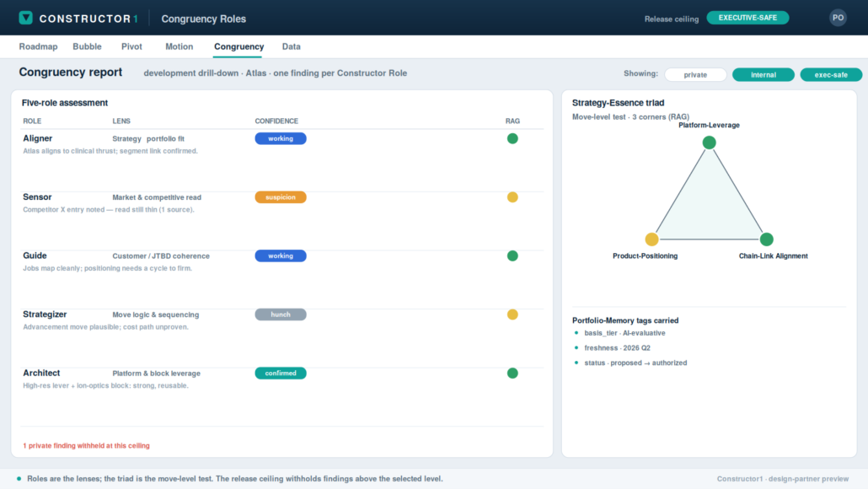Click the Chain-Link Alignment label
The height and width of the screenshot is (489, 868).
point(774,256)
